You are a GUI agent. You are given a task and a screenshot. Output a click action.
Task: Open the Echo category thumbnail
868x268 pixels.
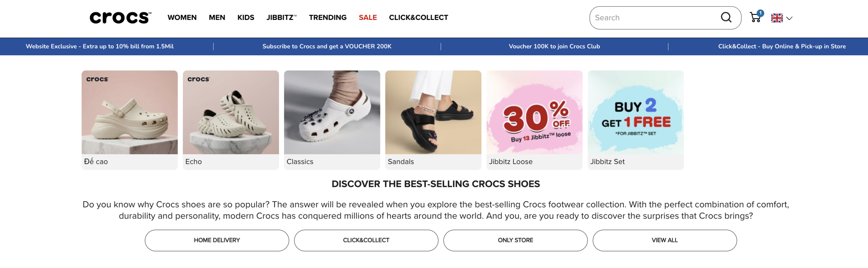231,112
